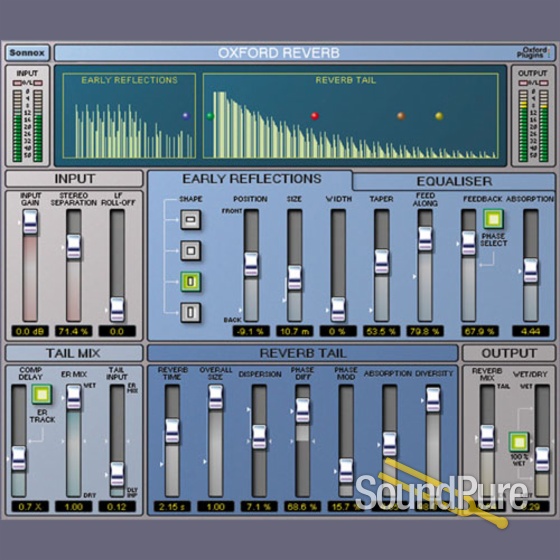Click the Width value 0 %
The width and height of the screenshot is (560, 560).
pos(338,331)
